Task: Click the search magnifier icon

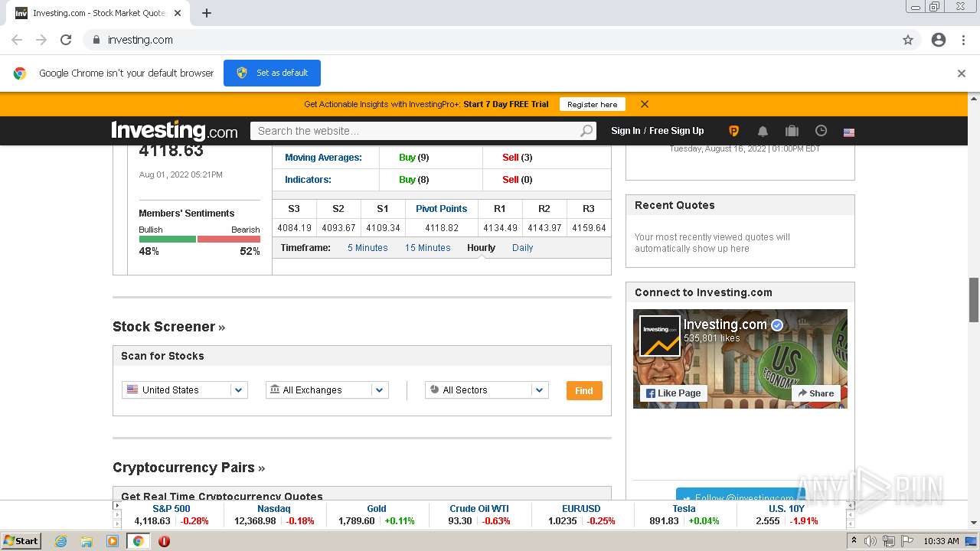Action: click(586, 131)
